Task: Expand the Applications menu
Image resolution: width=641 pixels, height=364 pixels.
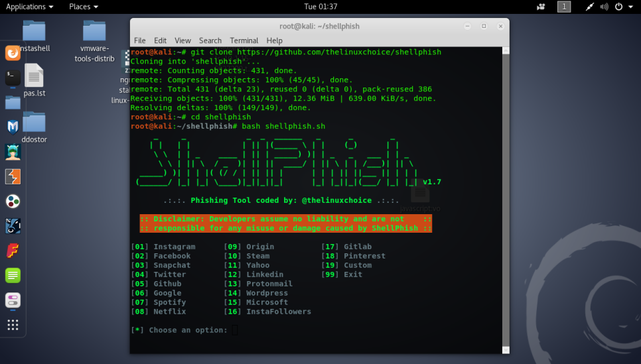Action: click(29, 7)
